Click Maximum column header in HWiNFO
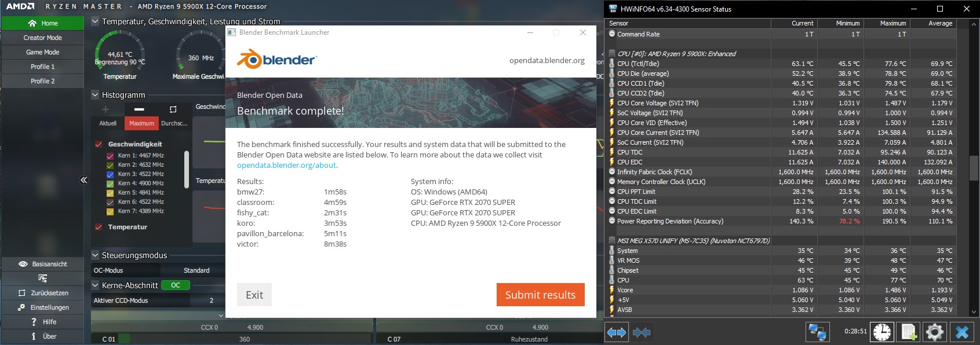The width and height of the screenshot is (980, 345). [x=887, y=23]
